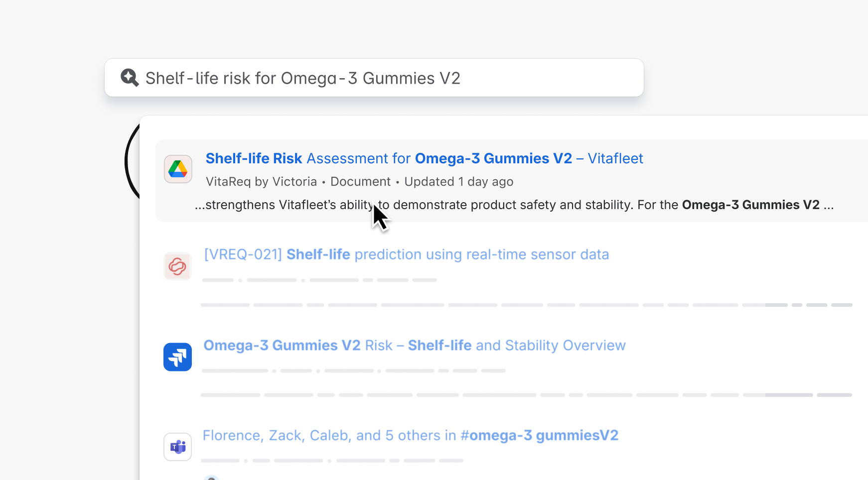
Task: Click the "VitaReq by Victoria" source label
Action: coord(261,182)
